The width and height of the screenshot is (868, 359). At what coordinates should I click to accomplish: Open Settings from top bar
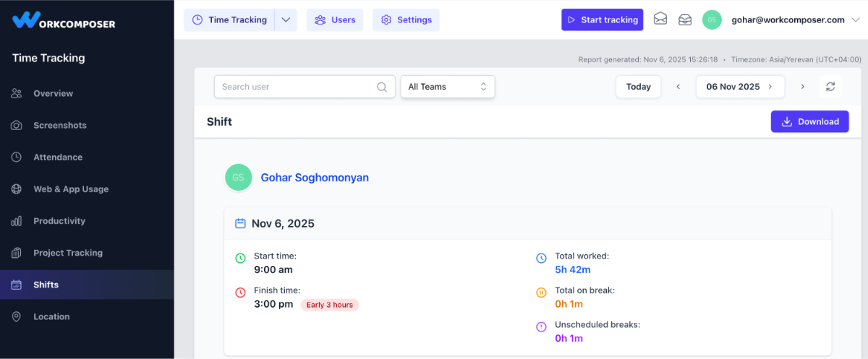point(406,20)
